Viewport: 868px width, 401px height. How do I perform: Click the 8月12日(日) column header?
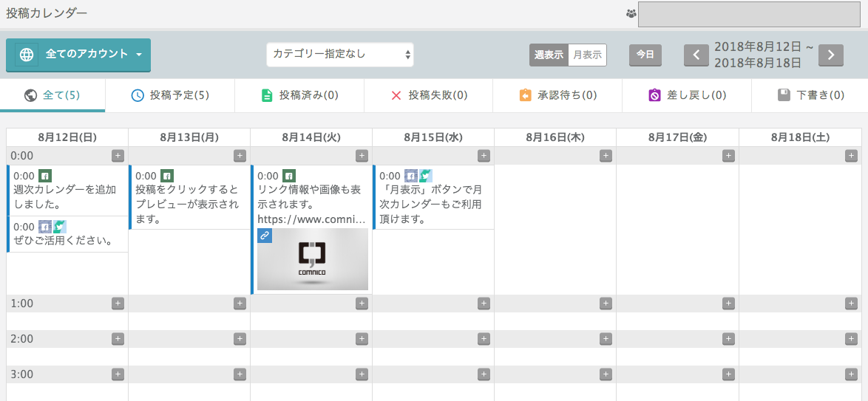67,137
